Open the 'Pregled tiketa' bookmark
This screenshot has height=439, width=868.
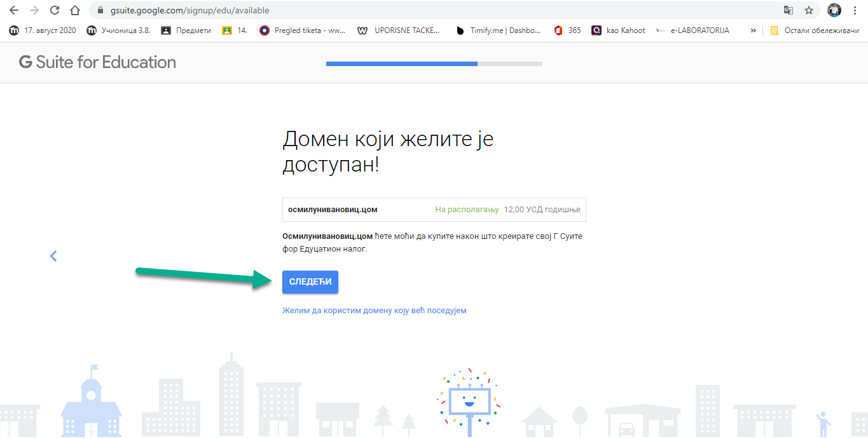(303, 30)
